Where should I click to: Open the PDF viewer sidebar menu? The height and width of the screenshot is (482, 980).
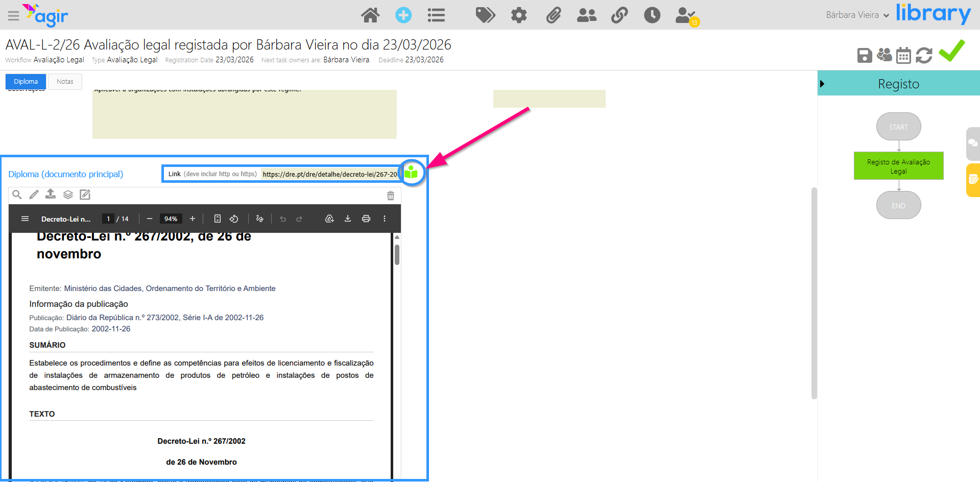click(x=25, y=219)
